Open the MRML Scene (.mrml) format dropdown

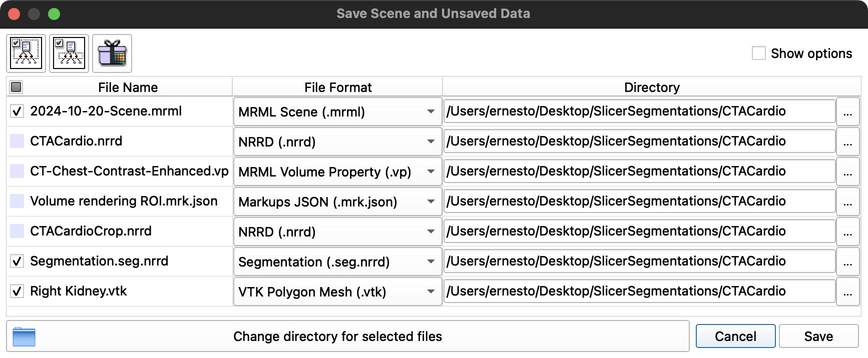click(x=337, y=111)
